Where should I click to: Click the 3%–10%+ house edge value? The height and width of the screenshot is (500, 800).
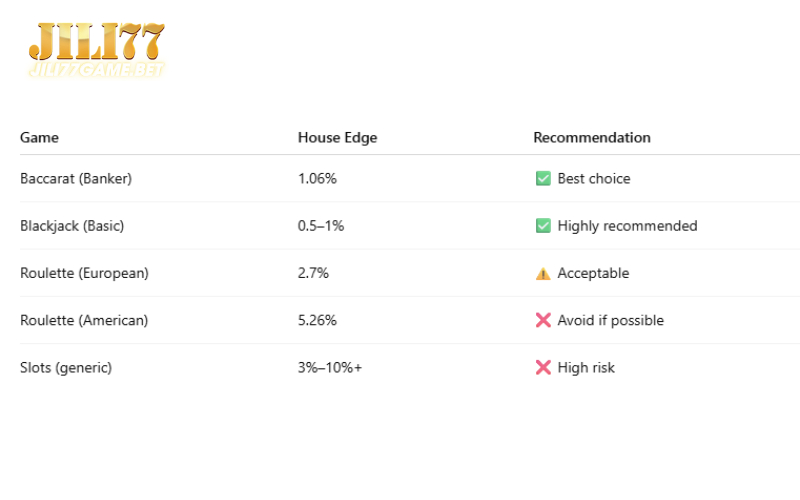[x=330, y=368]
